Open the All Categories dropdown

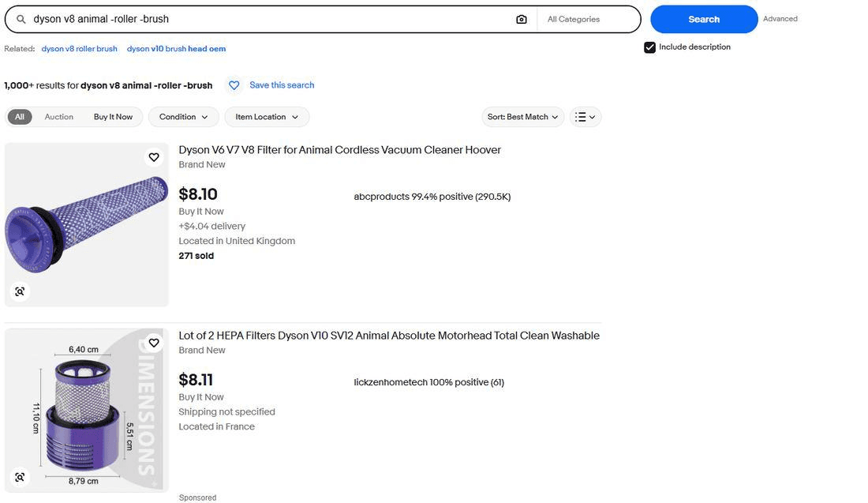(x=588, y=20)
